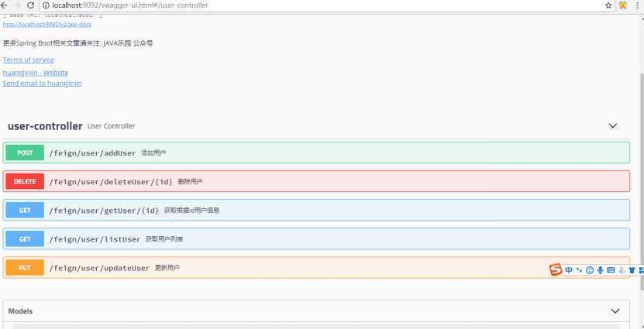Expand GET /feign/user/listUser operation
Viewport: 644px width, 329px height.
(316, 238)
